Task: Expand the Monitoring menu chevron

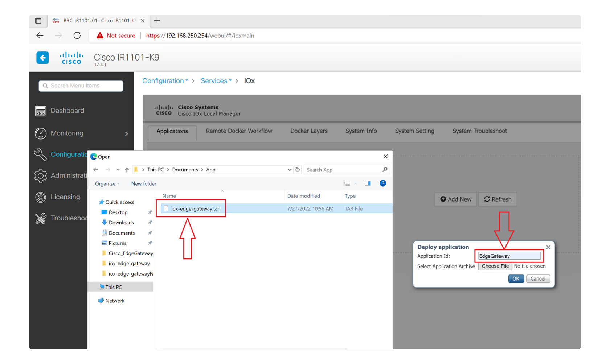Action: point(126,134)
